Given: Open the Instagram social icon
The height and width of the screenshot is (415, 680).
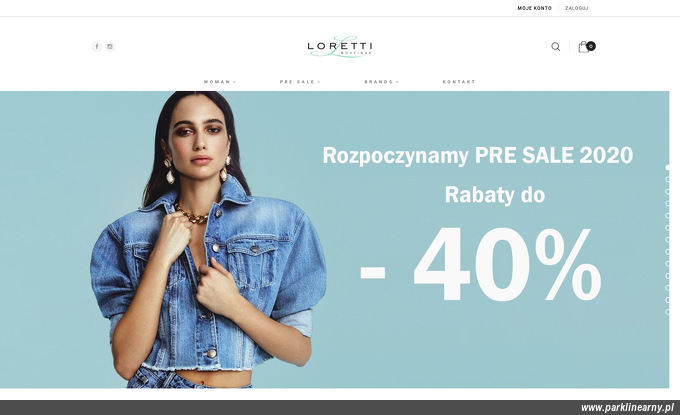Looking at the screenshot, I should click(110, 46).
